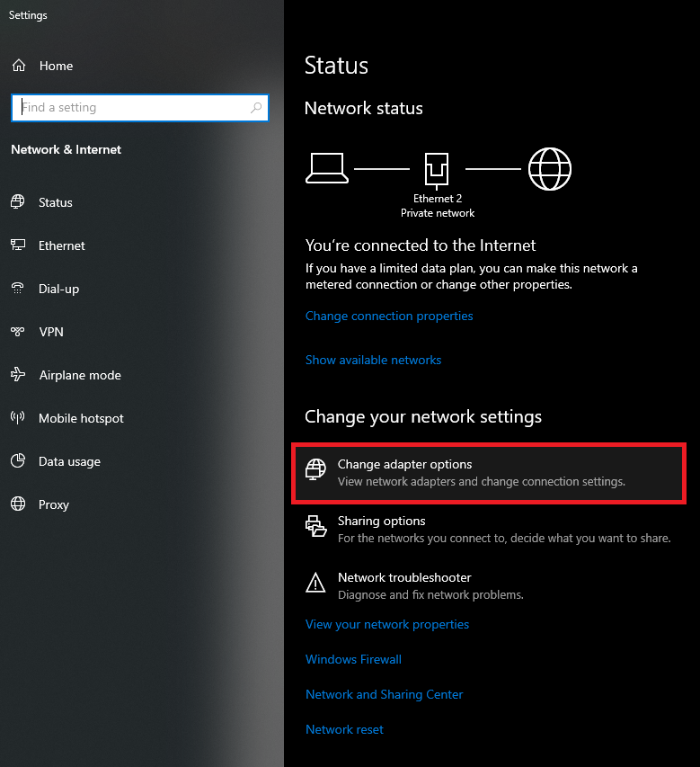Click the VPN icon in sidebar

click(18, 332)
